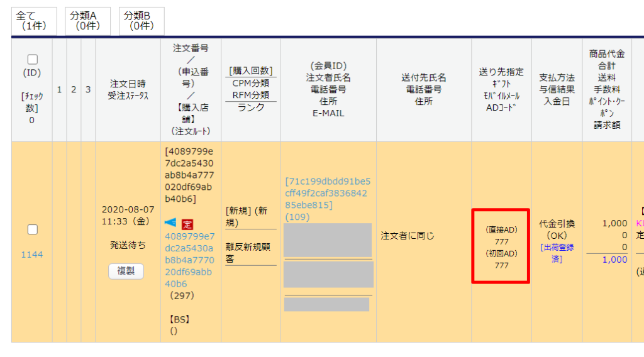
Task: Switch to the 分類B (0件) tab
Action: click(x=142, y=21)
